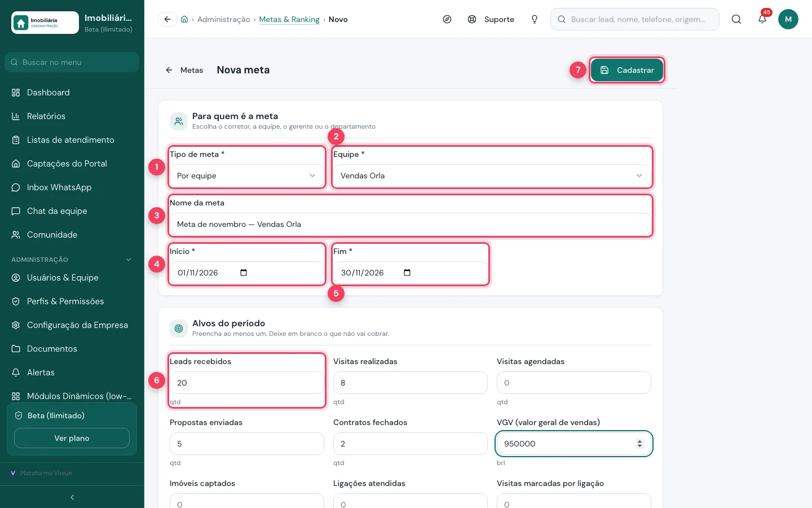812x508 pixels.
Task: Click the Leads recebidos input field
Action: pos(247,383)
